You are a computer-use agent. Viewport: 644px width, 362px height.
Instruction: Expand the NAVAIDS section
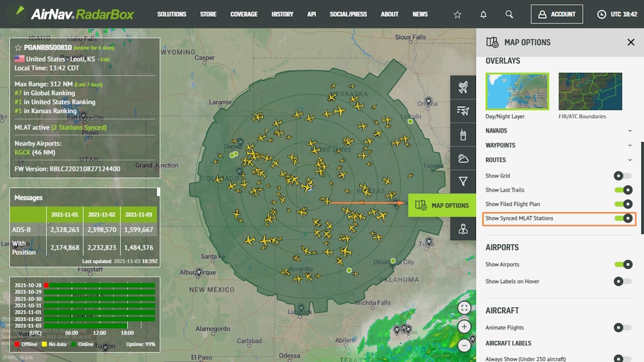point(630,131)
